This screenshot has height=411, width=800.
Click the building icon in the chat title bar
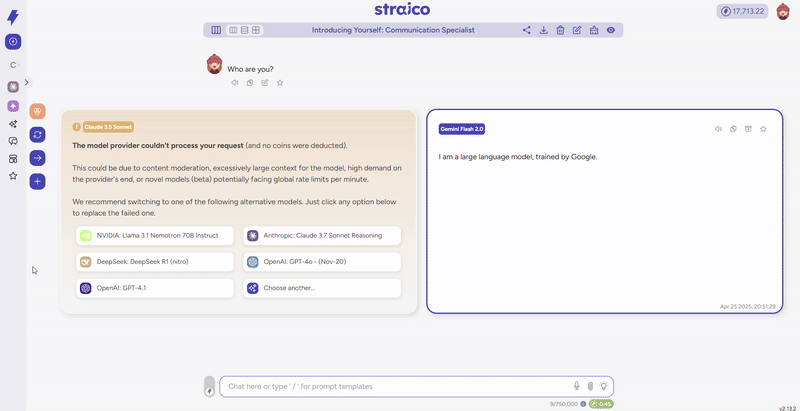[594, 30]
